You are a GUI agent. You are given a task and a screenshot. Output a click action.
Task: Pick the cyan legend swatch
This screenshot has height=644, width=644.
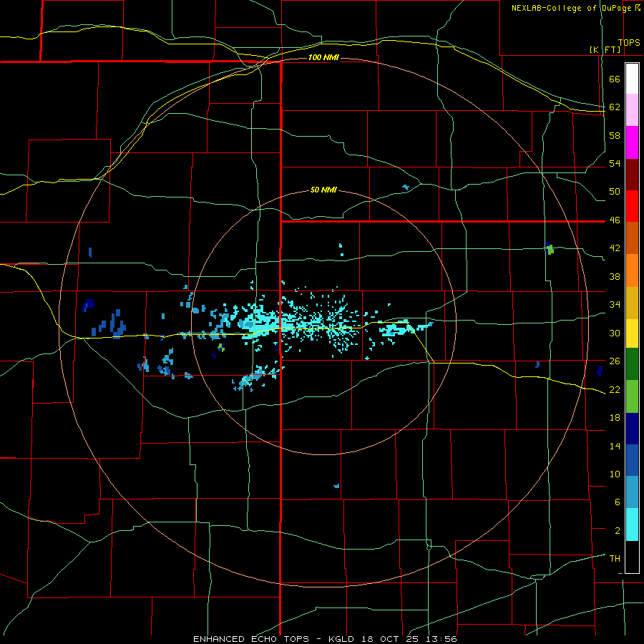pos(632,525)
